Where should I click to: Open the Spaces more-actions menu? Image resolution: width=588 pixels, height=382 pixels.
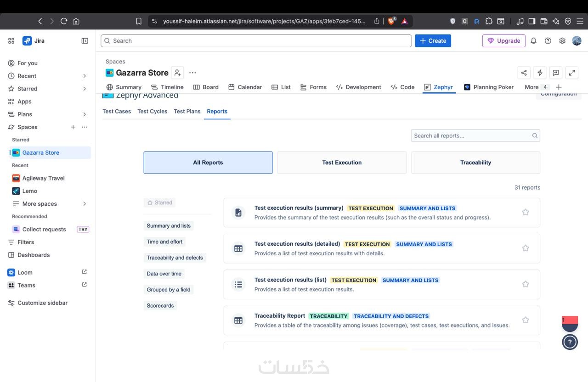[85, 127]
